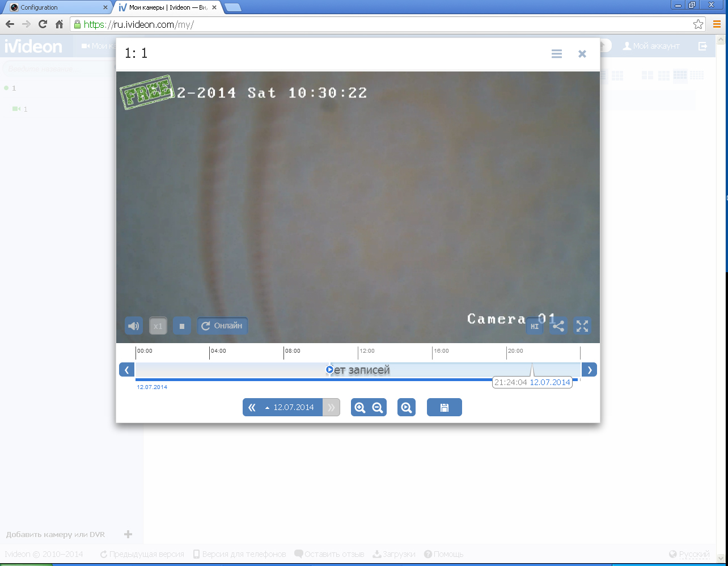Viewport: 728px width, 566px height.
Task: Move the timeline left with arrow
Action: pos(126,370)
